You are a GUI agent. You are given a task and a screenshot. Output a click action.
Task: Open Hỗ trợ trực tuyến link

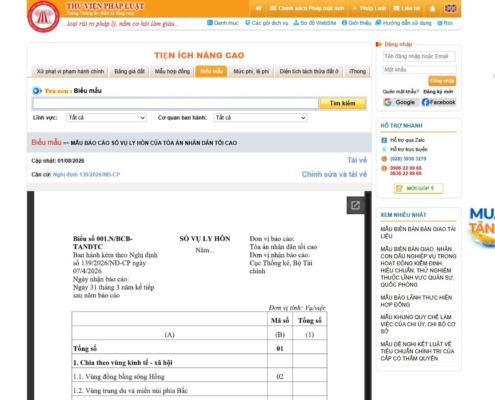[409, 149]
